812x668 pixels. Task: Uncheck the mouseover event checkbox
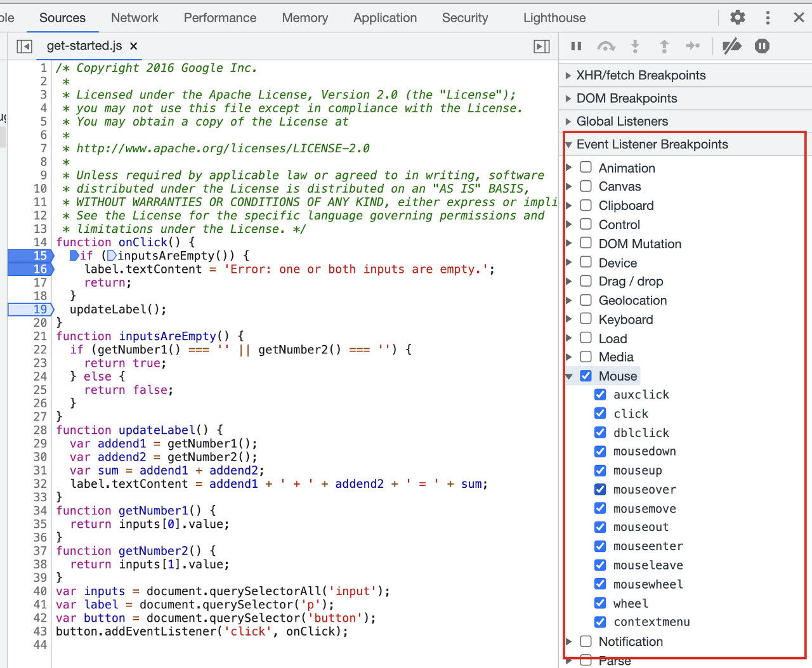(x=600, y=489)
